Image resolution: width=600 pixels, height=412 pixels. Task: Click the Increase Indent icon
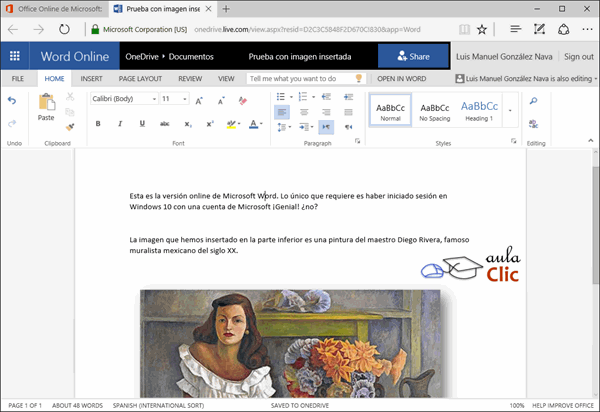(348, 97)
